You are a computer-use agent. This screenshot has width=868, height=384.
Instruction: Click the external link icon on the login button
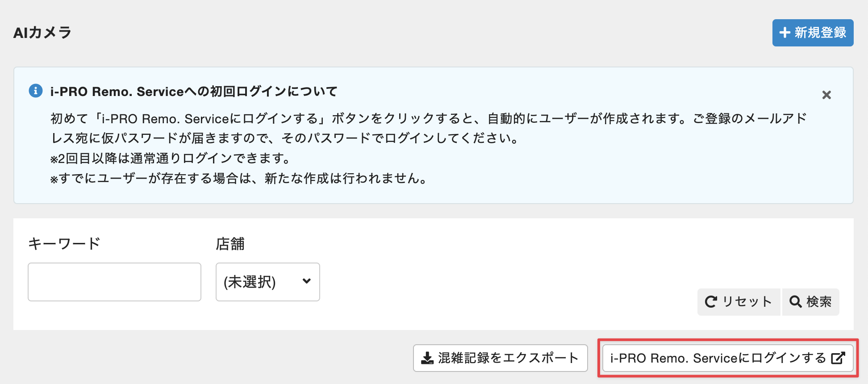(x=838, y=358)
